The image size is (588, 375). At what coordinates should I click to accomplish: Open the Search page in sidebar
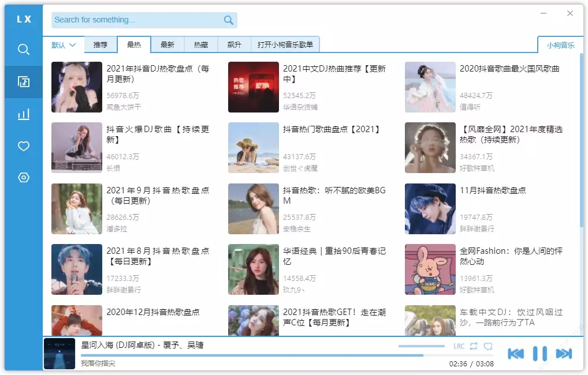point(23,50)
